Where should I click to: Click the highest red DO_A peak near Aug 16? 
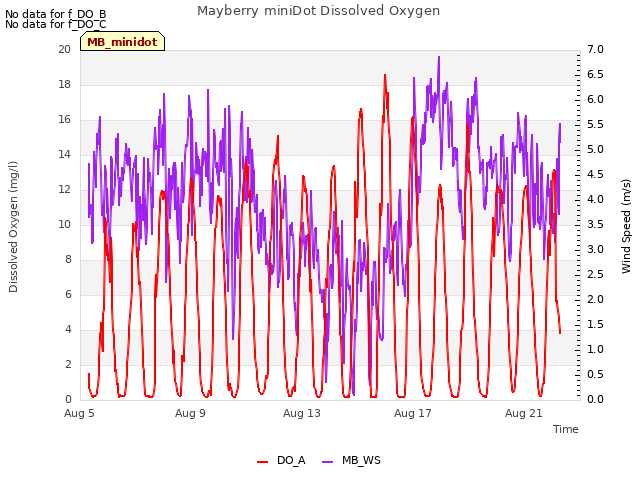click(385, 76)
